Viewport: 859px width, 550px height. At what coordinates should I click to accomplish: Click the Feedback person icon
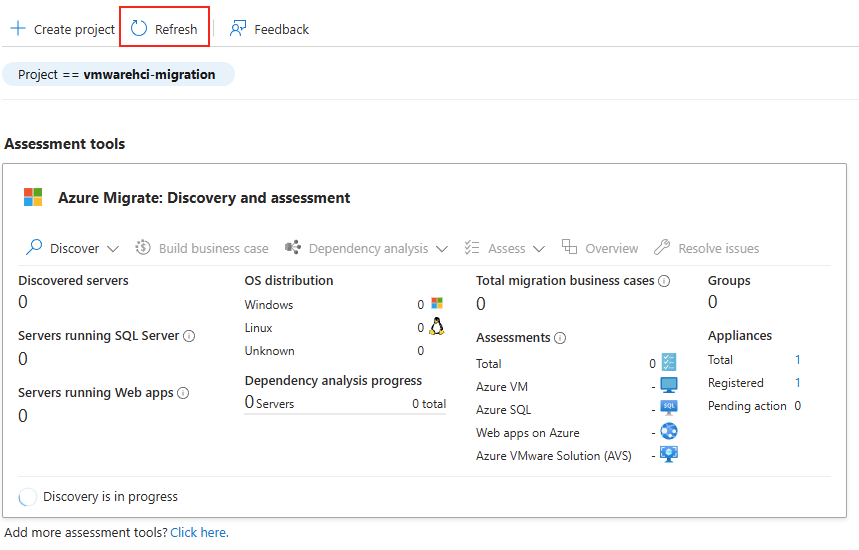[238, 28]
